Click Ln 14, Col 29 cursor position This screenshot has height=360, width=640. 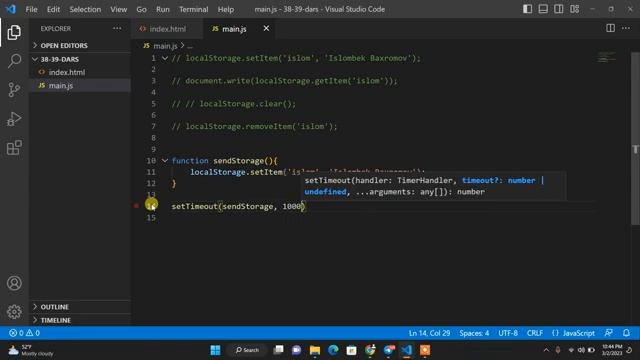(429, 333)
